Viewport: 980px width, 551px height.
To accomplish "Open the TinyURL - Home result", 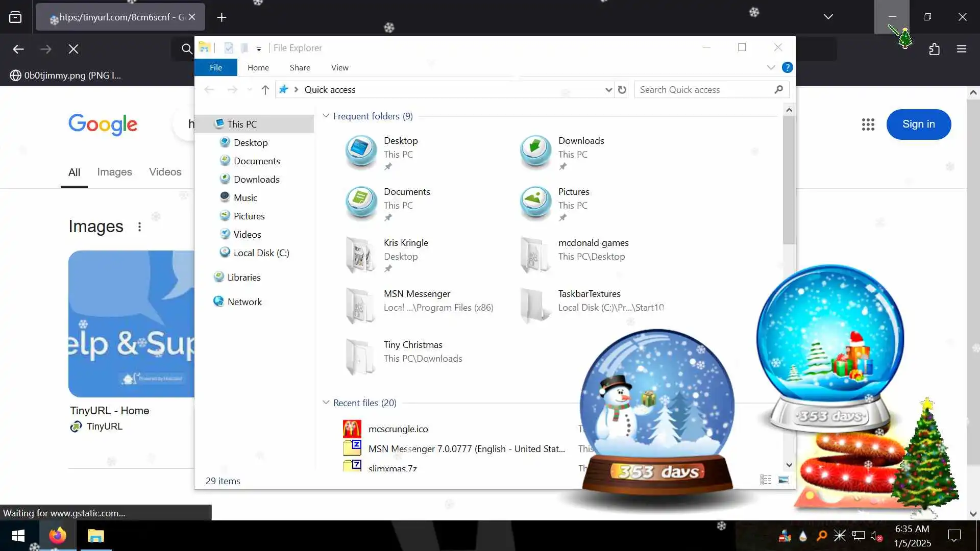I will 109,411.
